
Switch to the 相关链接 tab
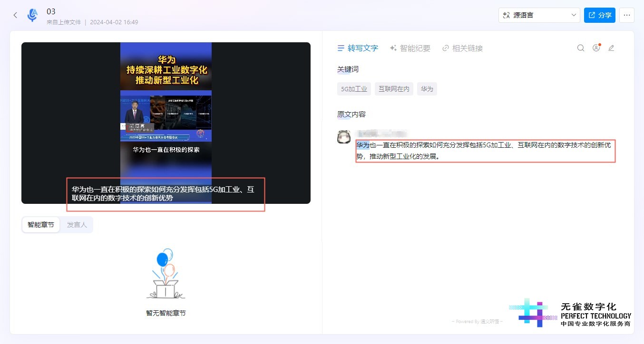pyautogui.click(x=462, y=48)
